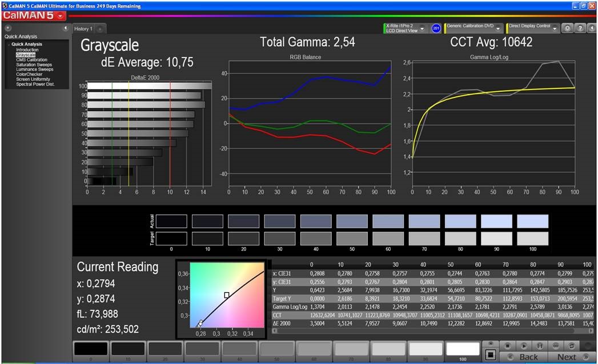Go to Luminance Sweeps page
The image size is (598, 364).
pos(35,70)
